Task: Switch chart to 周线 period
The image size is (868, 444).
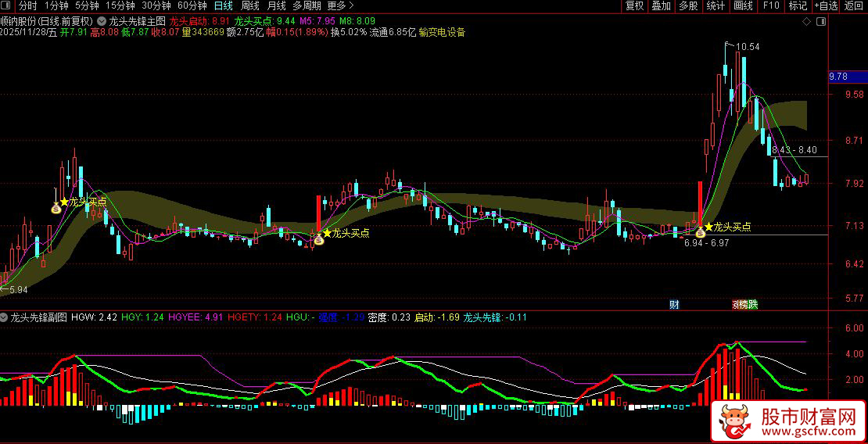Action: click(250, 5)
